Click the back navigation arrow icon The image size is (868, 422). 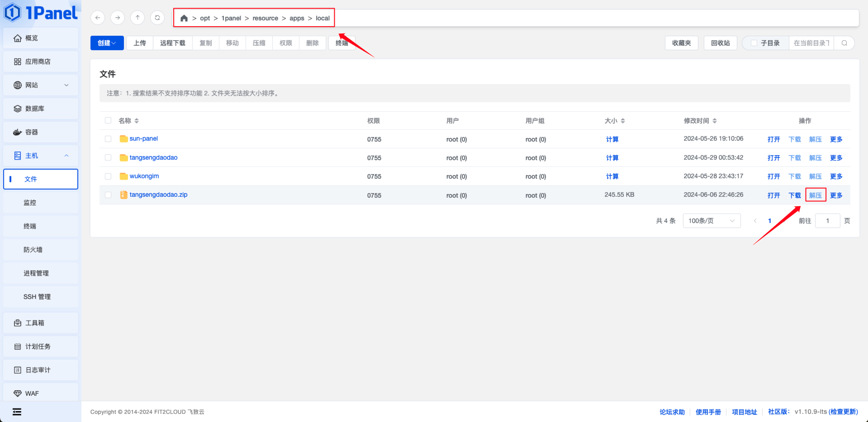98,18
